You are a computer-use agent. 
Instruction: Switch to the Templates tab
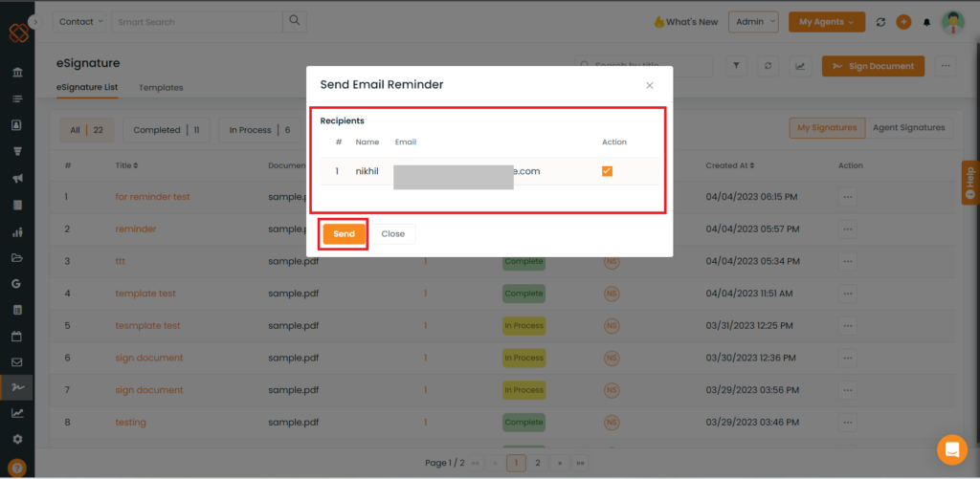coord(161,87)
